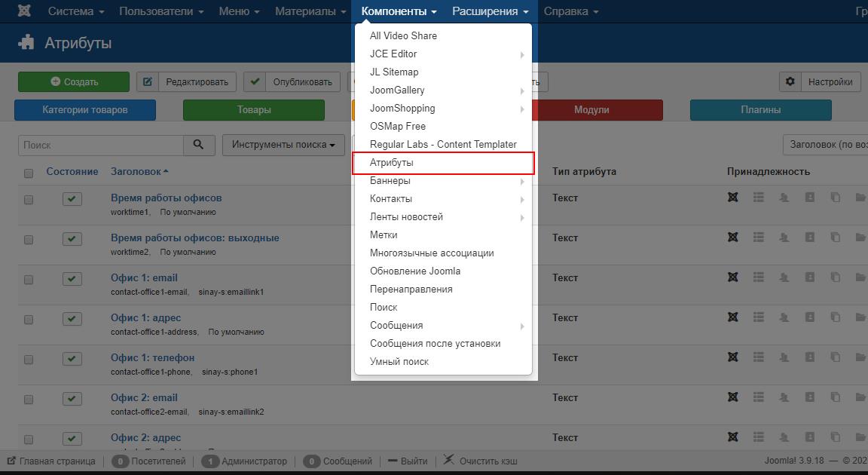Click the blue Категории товаров button
The height and width of the screenshot is (475, 868).
click(x=84, y=110)
